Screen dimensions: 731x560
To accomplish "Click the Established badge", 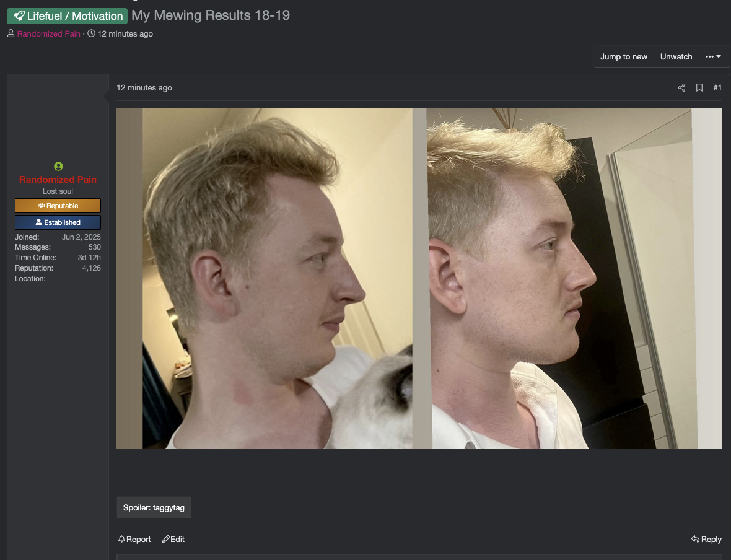I will pos(58,222).
